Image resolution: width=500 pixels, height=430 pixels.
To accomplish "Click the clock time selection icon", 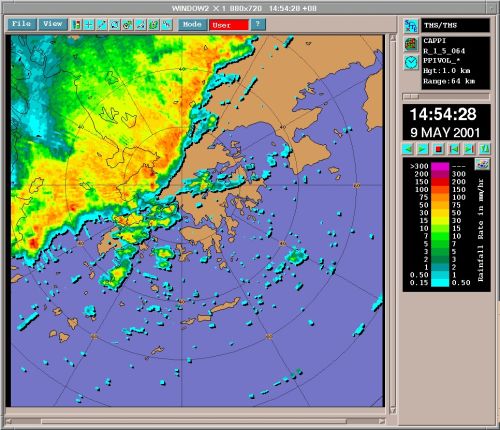I will (411, 62).
